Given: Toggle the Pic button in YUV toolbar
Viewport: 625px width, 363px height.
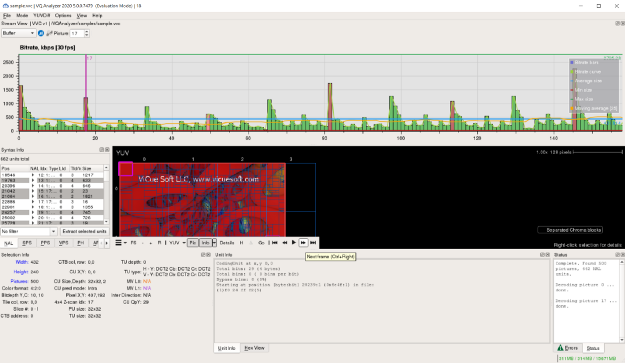Looking at the screenshot, I should (x=193, y=242).
